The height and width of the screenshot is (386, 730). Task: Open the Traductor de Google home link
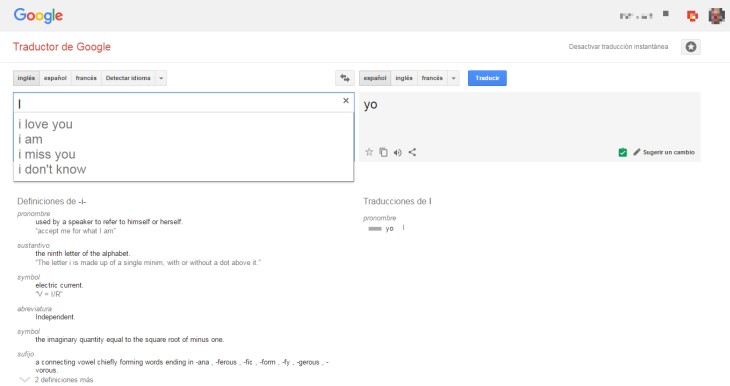coord(62,47)
